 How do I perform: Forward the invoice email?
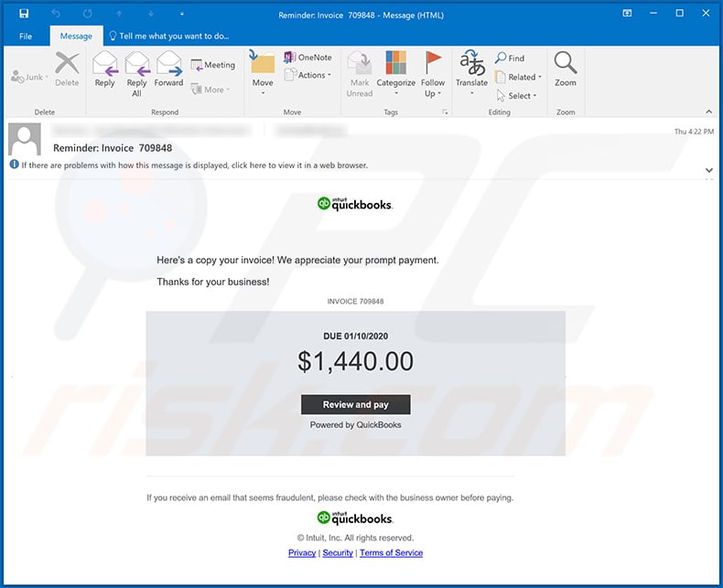coord(168,69)
